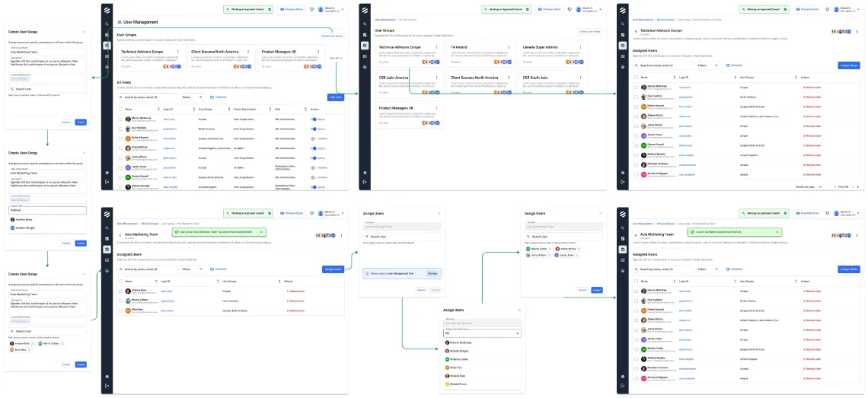Image resolution: width=868 pixels, height=398 pixels.
Task: Click Search by name field on User Management screen
Action: (147, 97)
